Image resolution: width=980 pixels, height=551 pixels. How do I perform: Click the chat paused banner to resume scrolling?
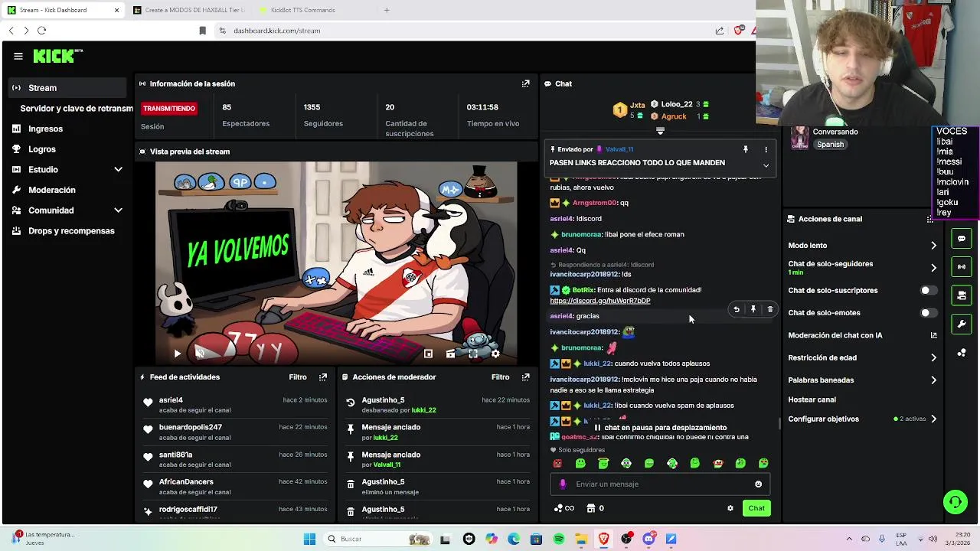coord(660,428)
